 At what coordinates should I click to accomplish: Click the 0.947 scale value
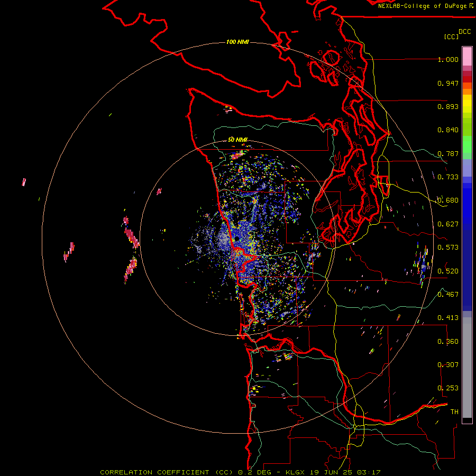[448, 83]
